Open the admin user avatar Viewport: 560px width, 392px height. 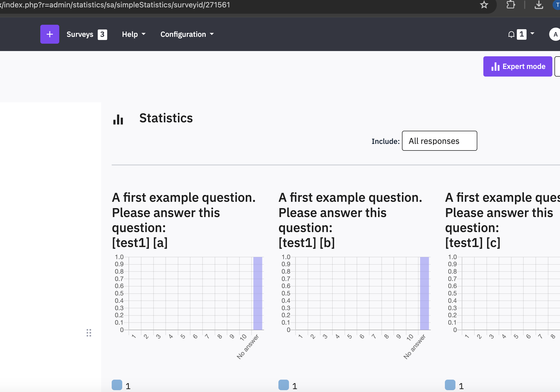pyautogui.click(x=555, y=34)
